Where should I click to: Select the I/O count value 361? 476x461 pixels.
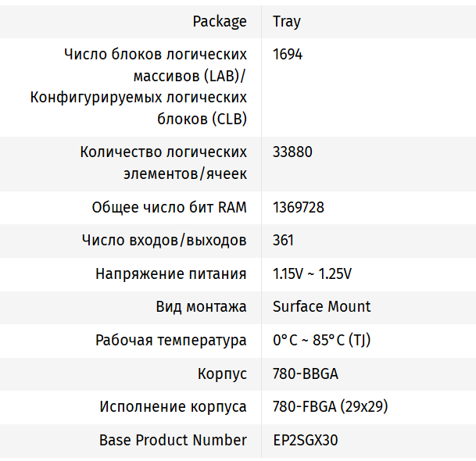[x=284, y=240]
